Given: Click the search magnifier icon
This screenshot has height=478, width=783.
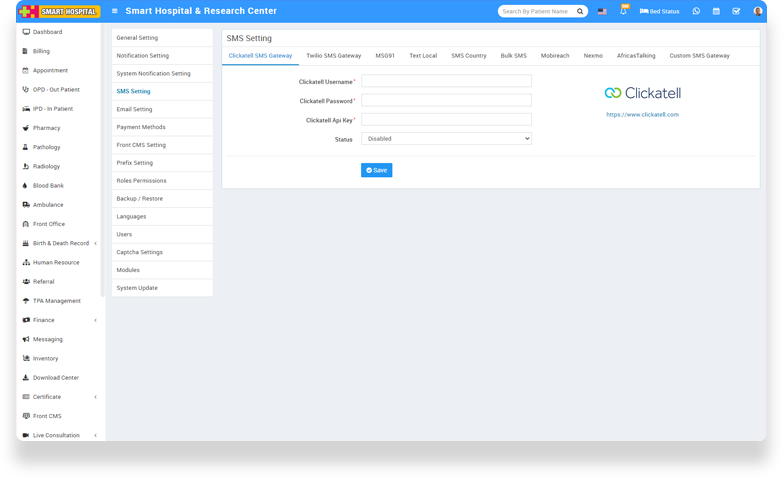Looking at the screenshot, I should pos(580,11).
